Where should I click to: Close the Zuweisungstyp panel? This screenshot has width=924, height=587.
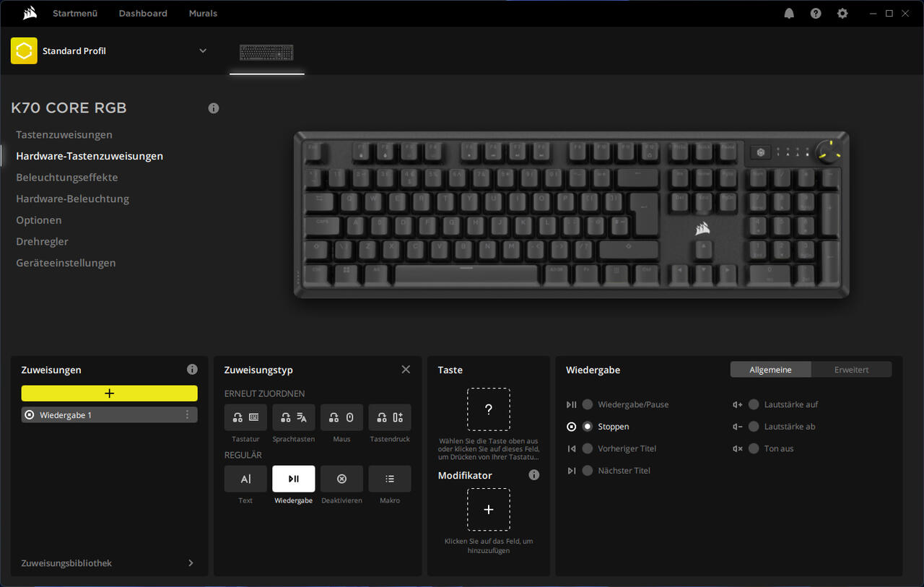pyautogui.click(x=406, y=369)
